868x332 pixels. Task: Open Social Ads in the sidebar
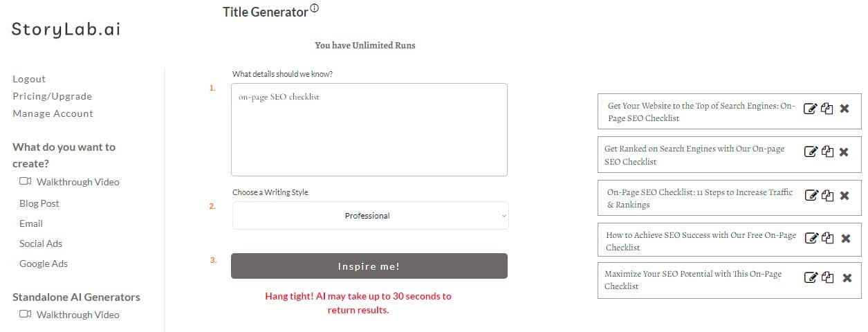[x=41, y=243]
